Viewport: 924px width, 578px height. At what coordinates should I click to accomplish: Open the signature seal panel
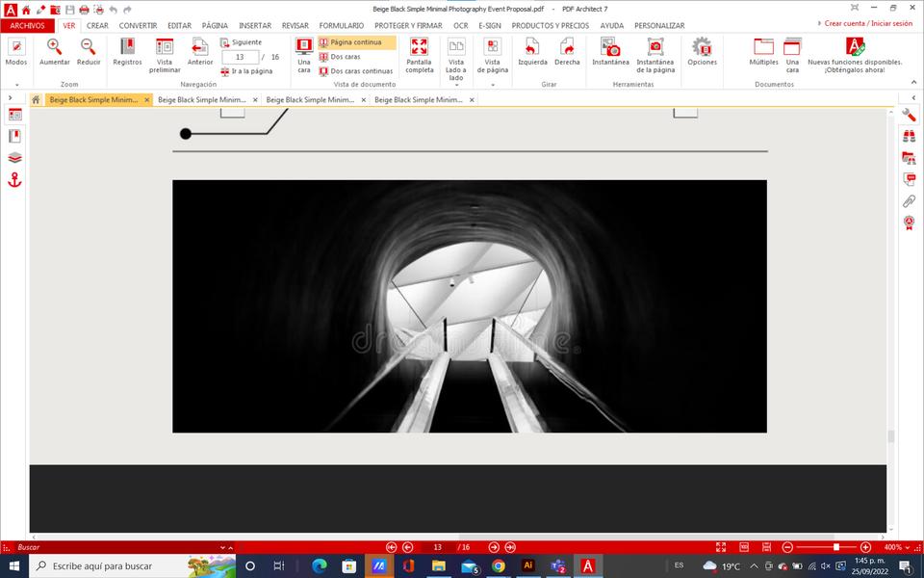point(909,223)
